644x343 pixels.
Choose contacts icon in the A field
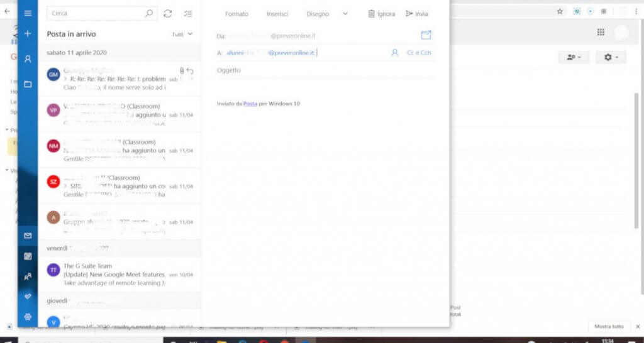pyautogui.click(x=395, y=53)
